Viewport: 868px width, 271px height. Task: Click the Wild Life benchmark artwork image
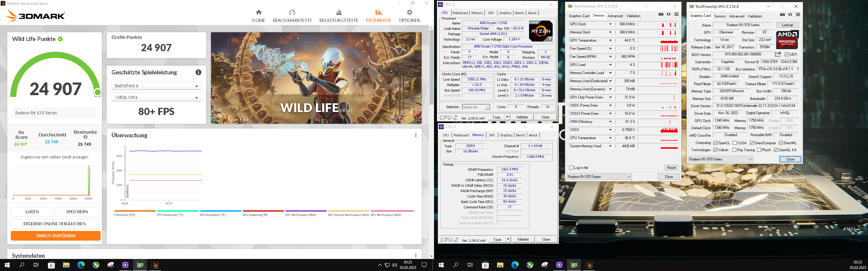tap(316, 78)
